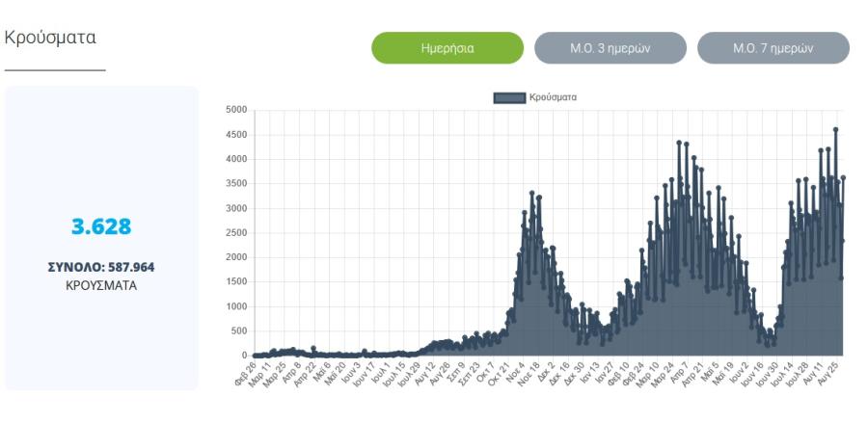Click the Κρούσματα legend color box
The height and width of the screenshot is (423, 868).
[x=509, y=98]
